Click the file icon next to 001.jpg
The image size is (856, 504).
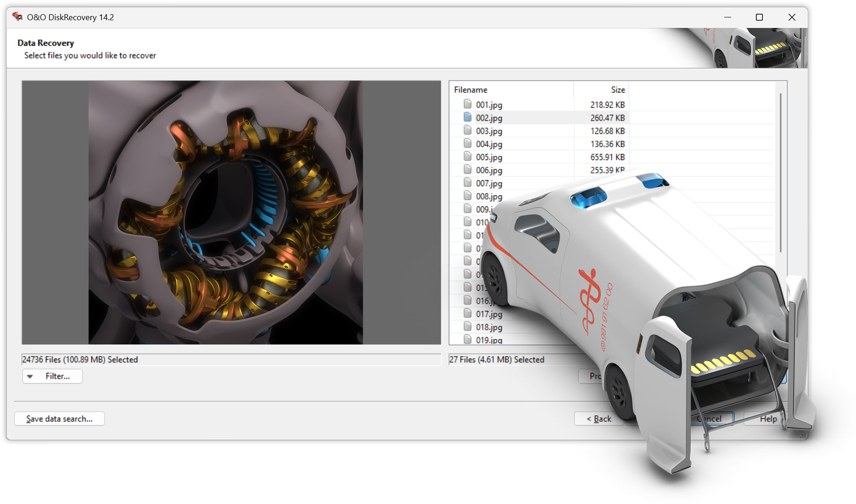tap(467, 104)
